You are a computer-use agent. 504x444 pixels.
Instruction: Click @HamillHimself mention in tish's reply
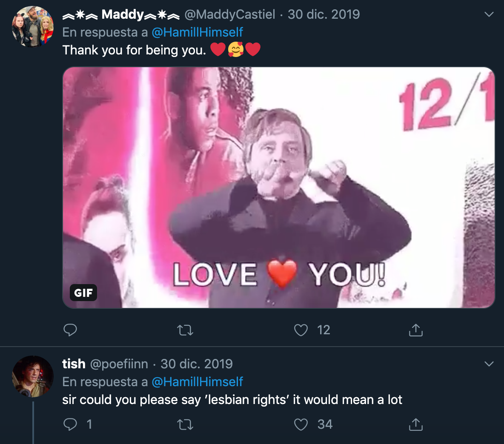click(197, 382)
